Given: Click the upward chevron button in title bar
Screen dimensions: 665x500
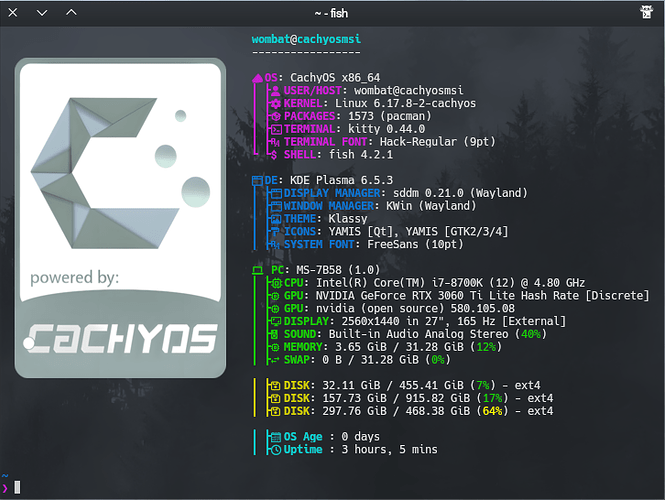Looking at the screenshot, I should pyautogui.click(x=71, y=13).
